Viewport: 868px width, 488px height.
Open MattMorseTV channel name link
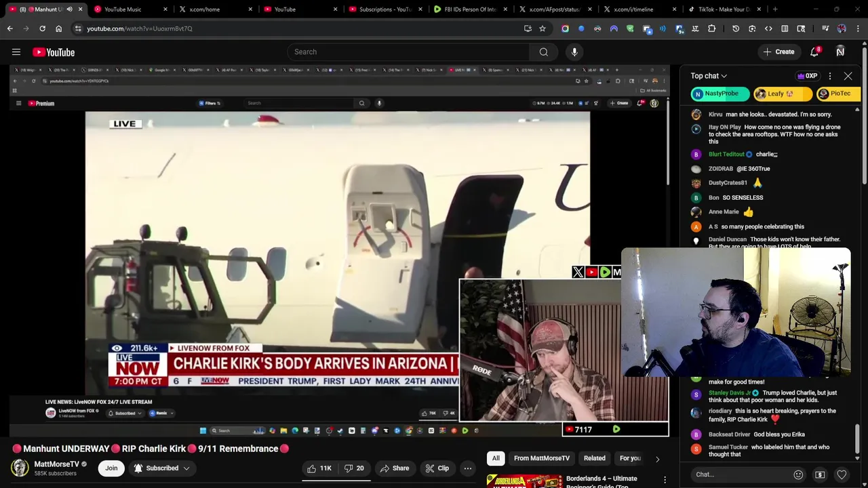[x=57, y=464]
